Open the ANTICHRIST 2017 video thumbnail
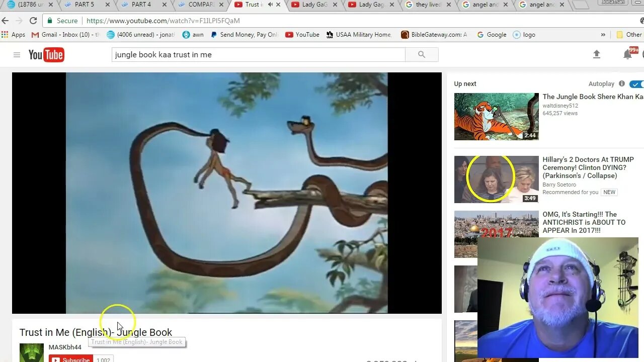Screen dimensions: 644x362 [465, 234]
